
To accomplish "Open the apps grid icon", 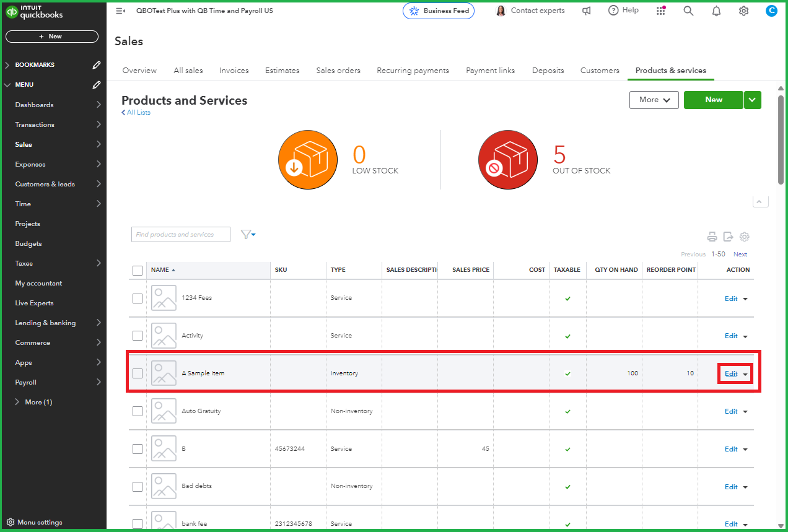I will [661, 11].
